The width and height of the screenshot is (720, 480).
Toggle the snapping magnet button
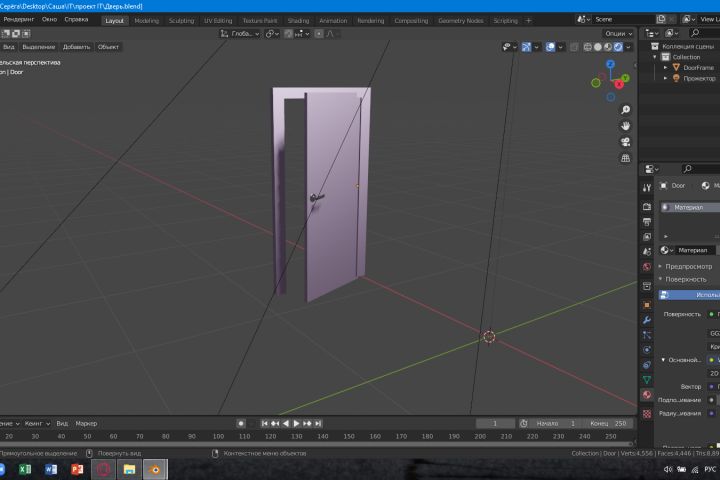pyautogui.click(x=288, y=34)
